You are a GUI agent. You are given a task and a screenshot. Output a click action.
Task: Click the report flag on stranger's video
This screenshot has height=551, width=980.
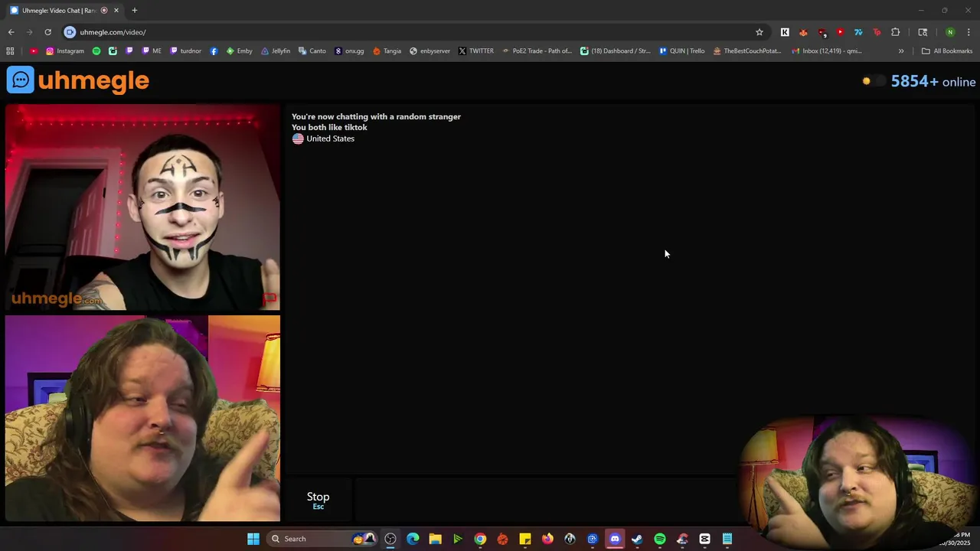[x=269, y=298]
